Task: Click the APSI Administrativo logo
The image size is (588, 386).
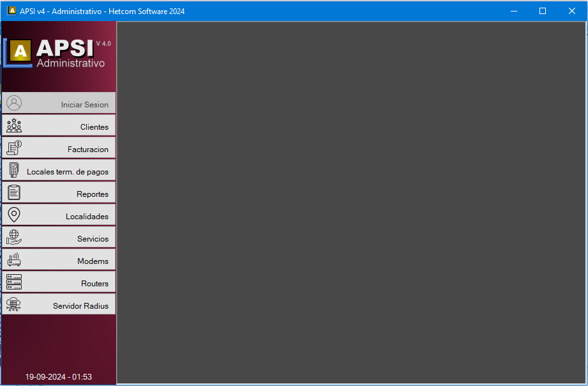Action: point(57,54)
